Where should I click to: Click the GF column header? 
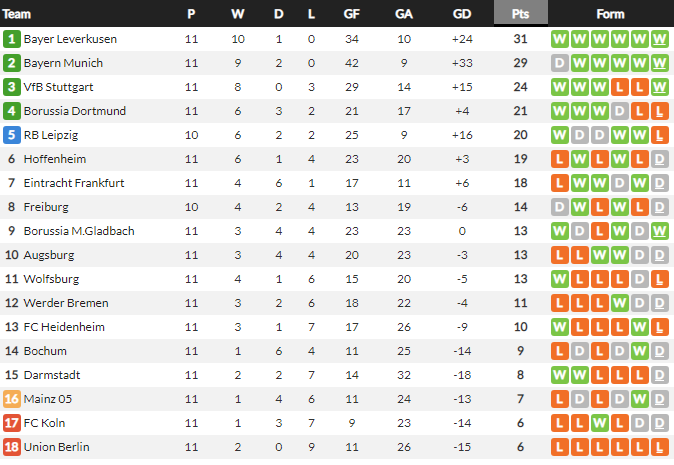pyautogui.click(x=352, y=14)
